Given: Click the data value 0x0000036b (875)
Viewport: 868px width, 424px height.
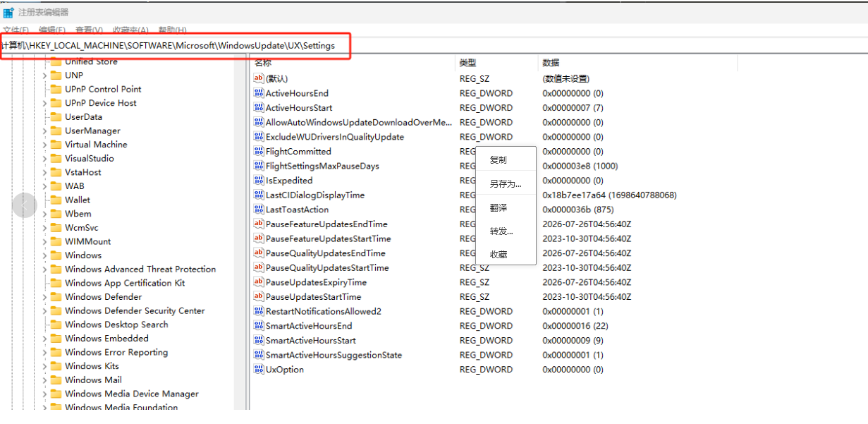Looking at the screenshot, I should [x=577, y=210].
